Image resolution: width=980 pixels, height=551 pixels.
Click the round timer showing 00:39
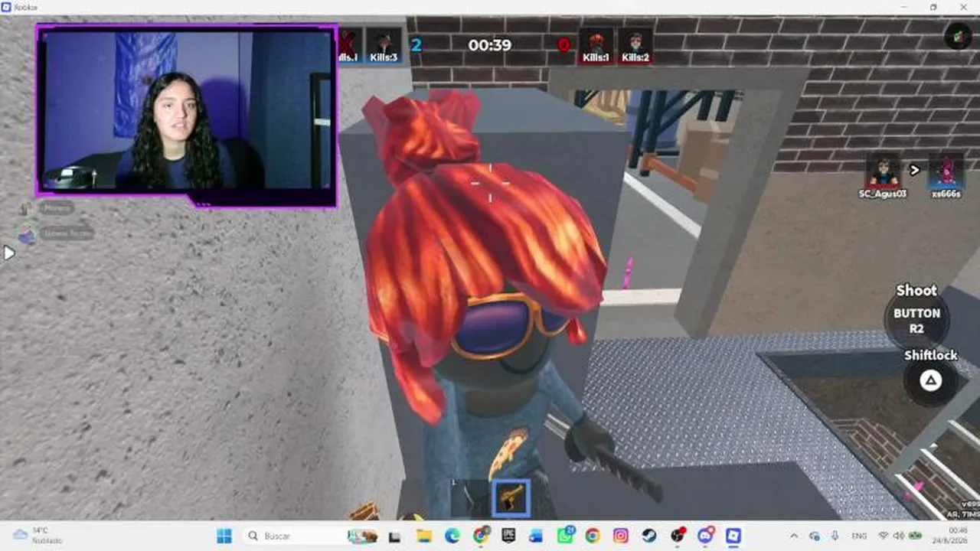pos(490,45)
